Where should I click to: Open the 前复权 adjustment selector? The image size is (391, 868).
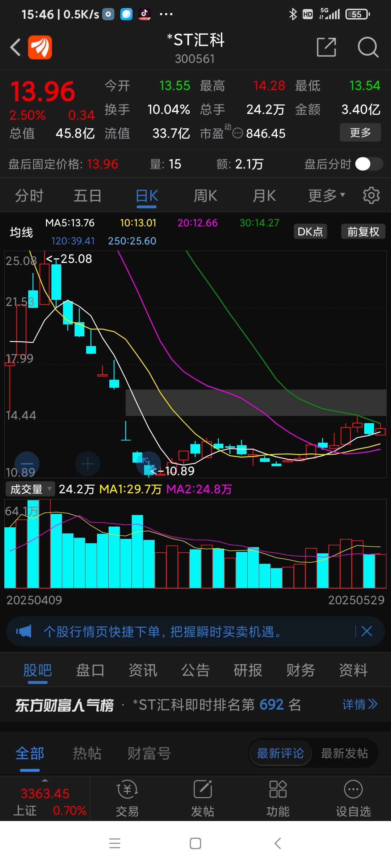363,231
